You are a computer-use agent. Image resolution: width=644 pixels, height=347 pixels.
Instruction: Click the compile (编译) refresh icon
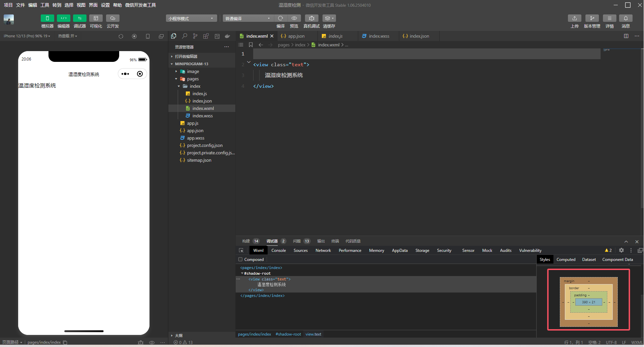click(x=280, y=18)
